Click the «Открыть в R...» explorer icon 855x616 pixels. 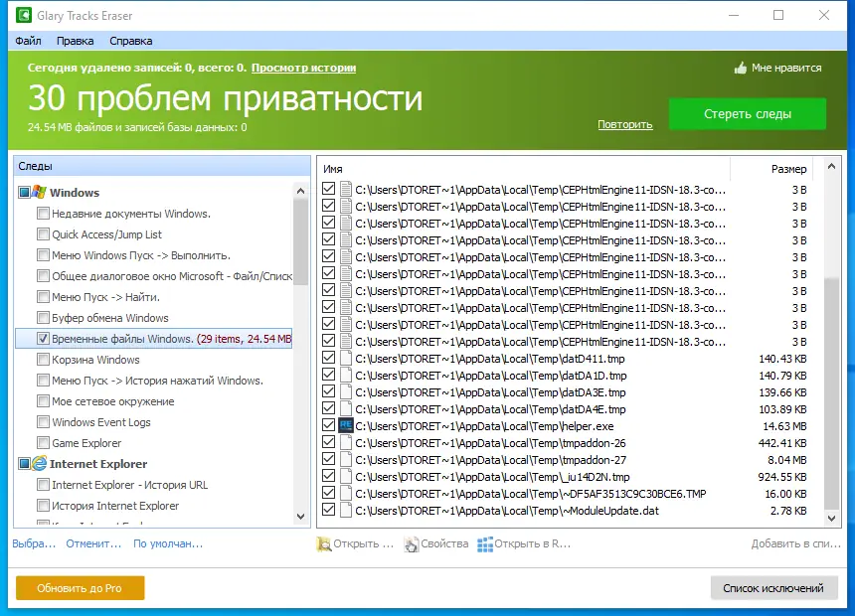(483, 544)
